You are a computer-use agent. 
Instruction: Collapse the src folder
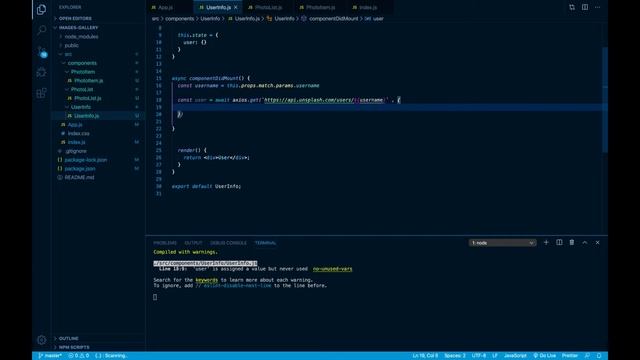click(x=68, y=54)
